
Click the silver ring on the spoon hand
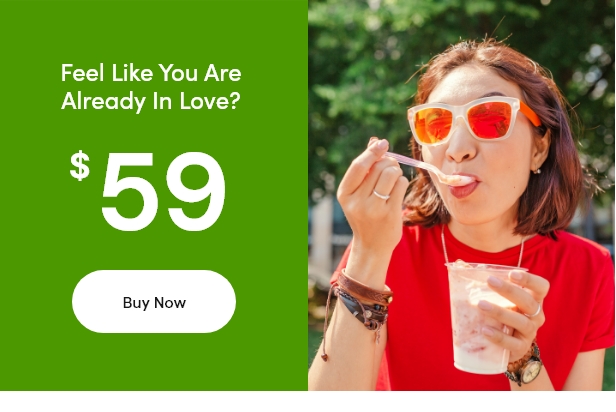381,195
